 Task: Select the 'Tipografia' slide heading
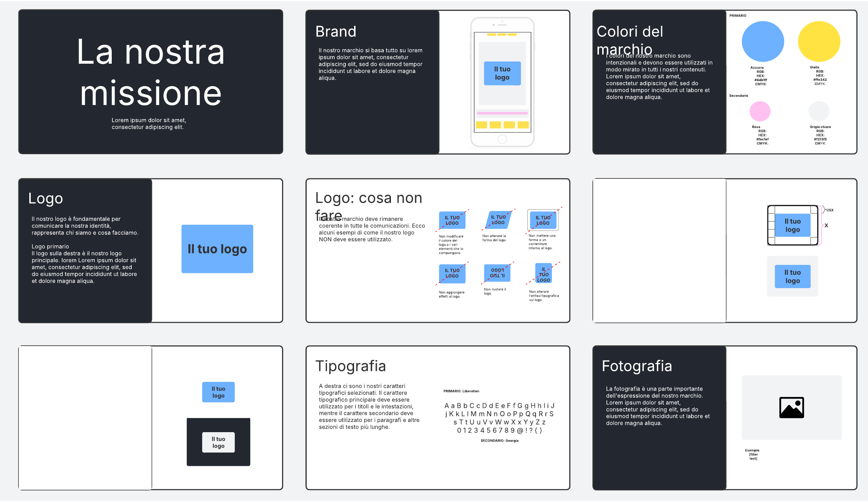[x=350, y=366]
